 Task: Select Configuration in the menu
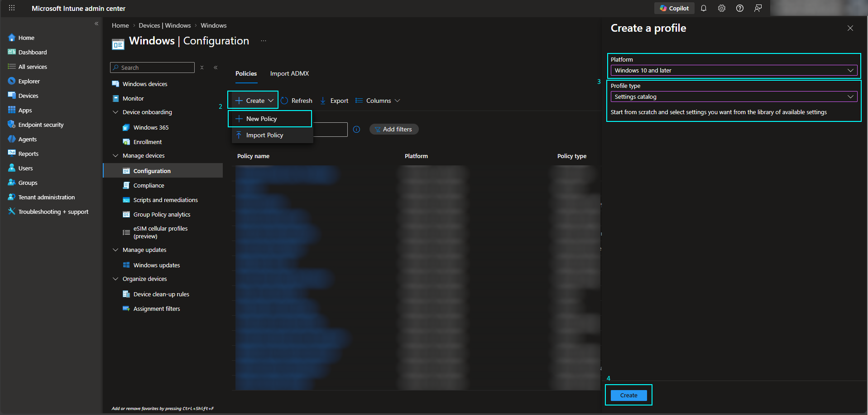tap(163, 171)
